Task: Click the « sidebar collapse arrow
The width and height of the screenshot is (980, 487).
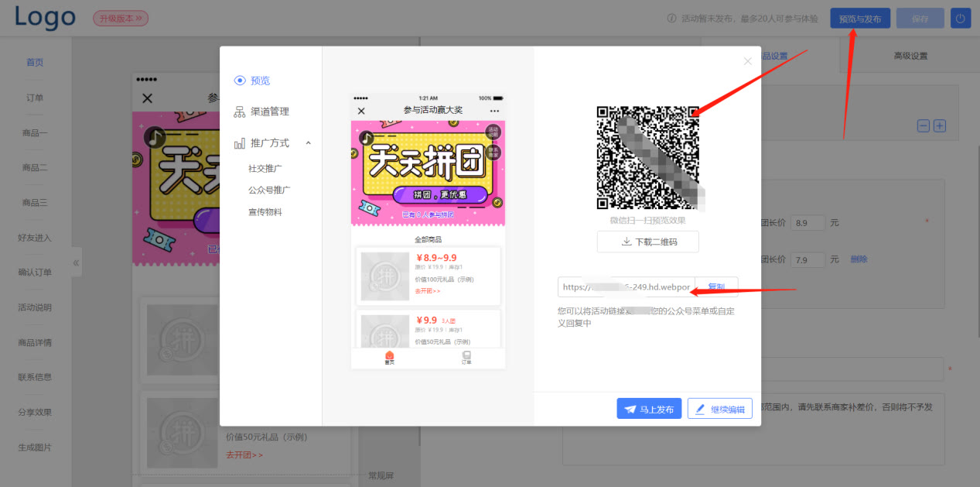Action: (x=77, y=262)
